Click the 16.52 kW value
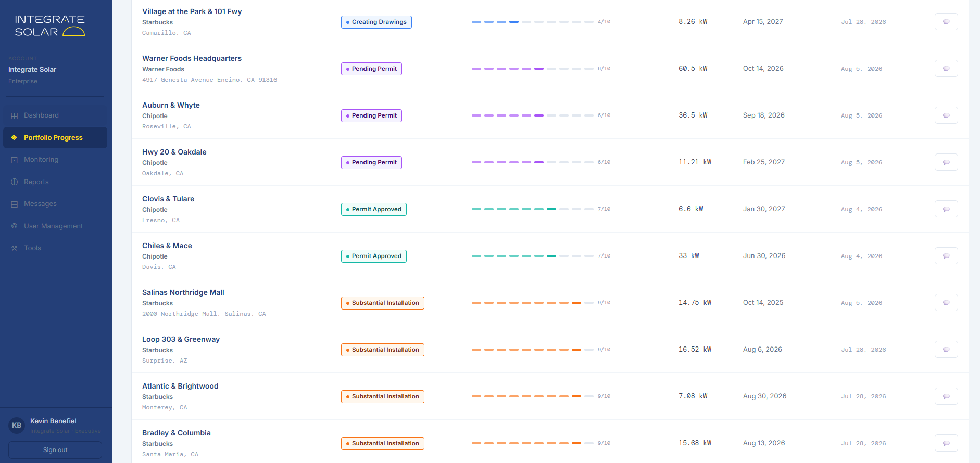 695,350
